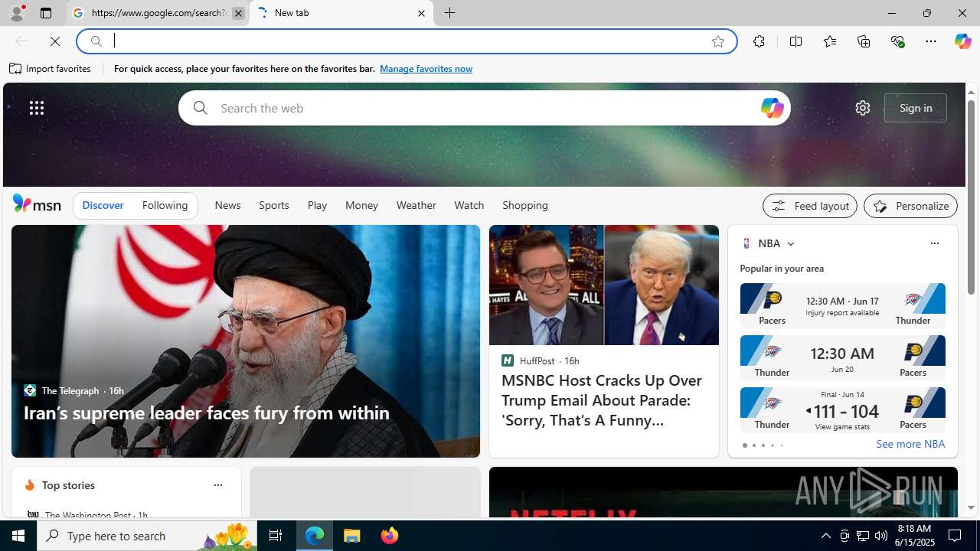The width and height of the screenshot is (980, 551).
Task: Select the second NBA carousel dot
Action: [753, 445]
